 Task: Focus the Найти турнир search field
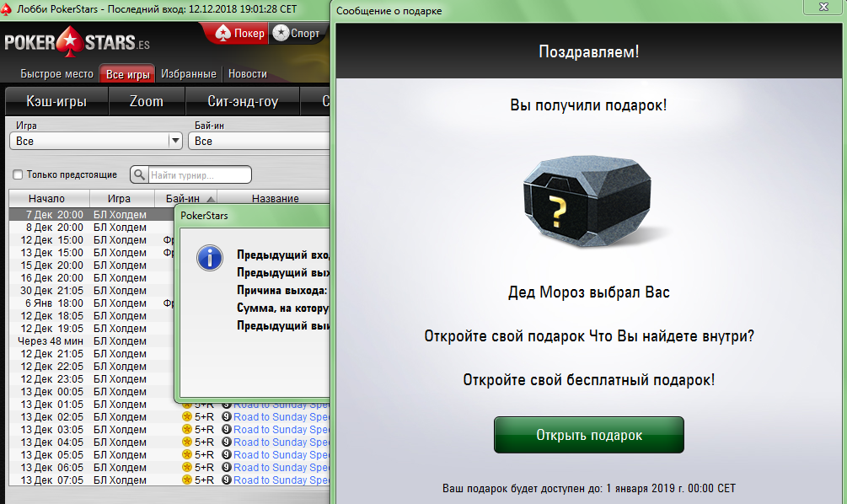pyautogui.click(x=199, y=175)
